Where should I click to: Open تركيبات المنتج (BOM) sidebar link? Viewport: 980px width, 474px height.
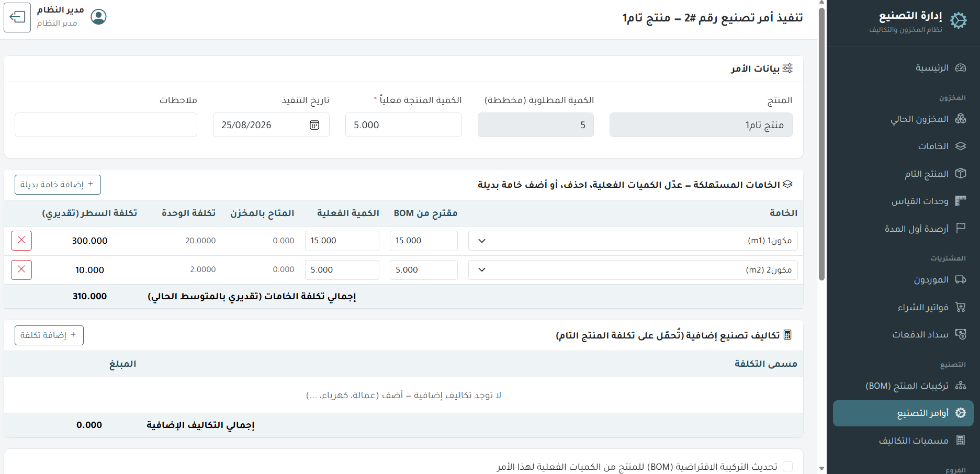tap(903, 386)
